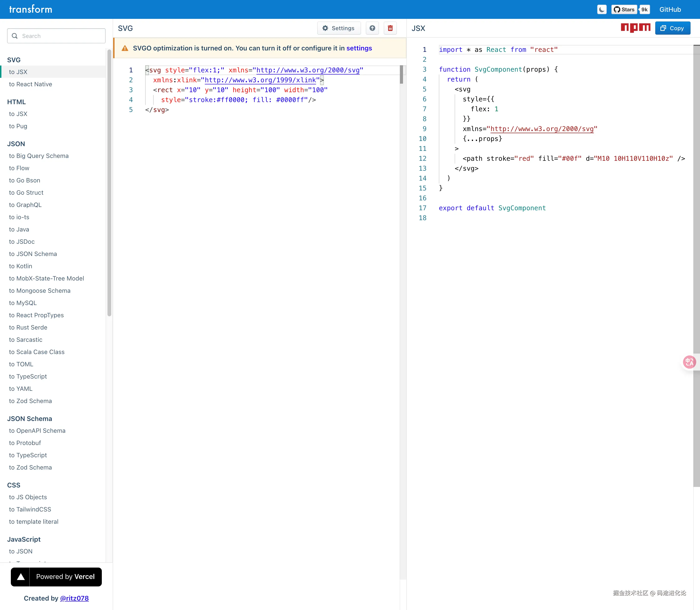The width and height of the screenshot is (700, 610).
Task: Click the upload file arrow icon
Action: tap(372, 28)
